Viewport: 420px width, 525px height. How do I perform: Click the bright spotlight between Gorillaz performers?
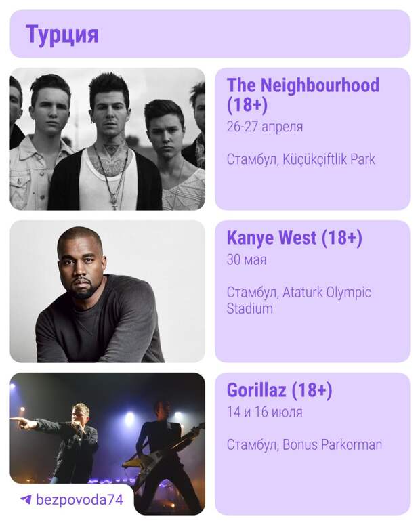(128, 418)
